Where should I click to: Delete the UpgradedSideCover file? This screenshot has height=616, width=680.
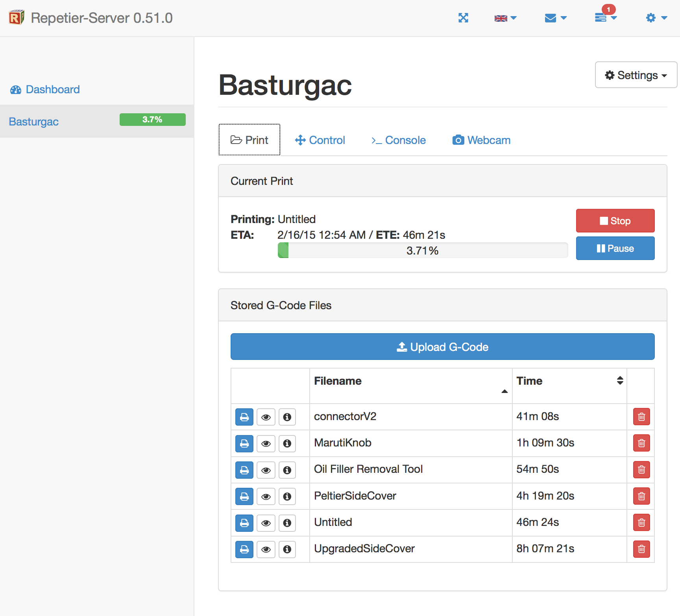[x=641, y=549]
